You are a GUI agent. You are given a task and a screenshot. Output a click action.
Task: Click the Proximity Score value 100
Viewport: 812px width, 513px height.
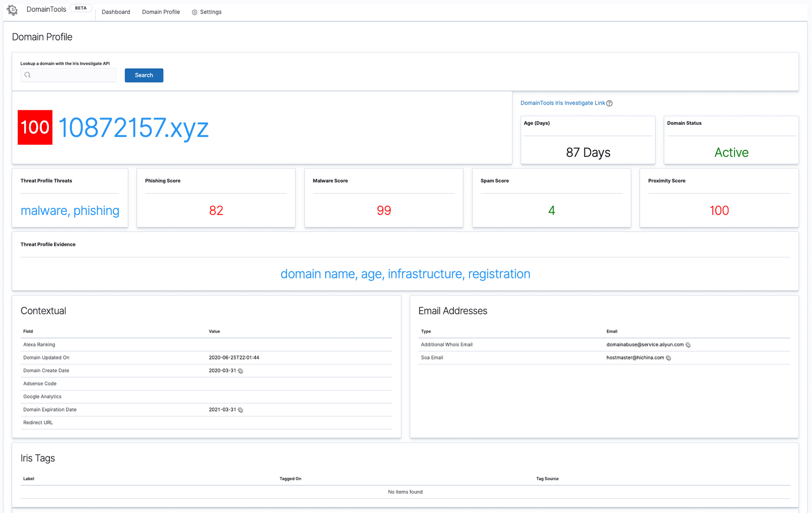719,210
